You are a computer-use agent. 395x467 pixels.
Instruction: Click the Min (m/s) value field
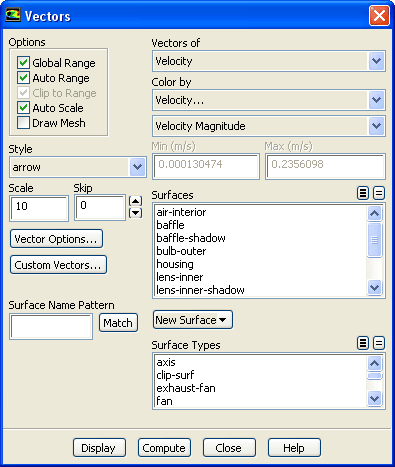(206, 166)
